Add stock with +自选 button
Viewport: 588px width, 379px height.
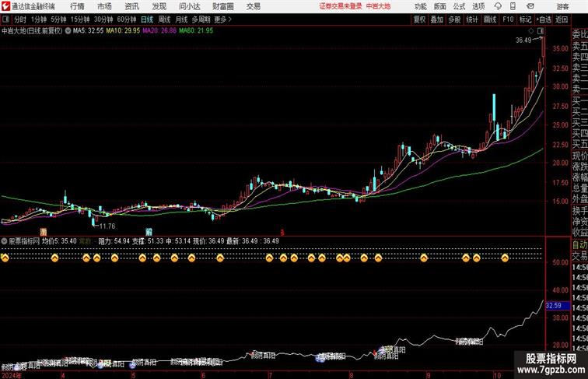pos(544,19)
